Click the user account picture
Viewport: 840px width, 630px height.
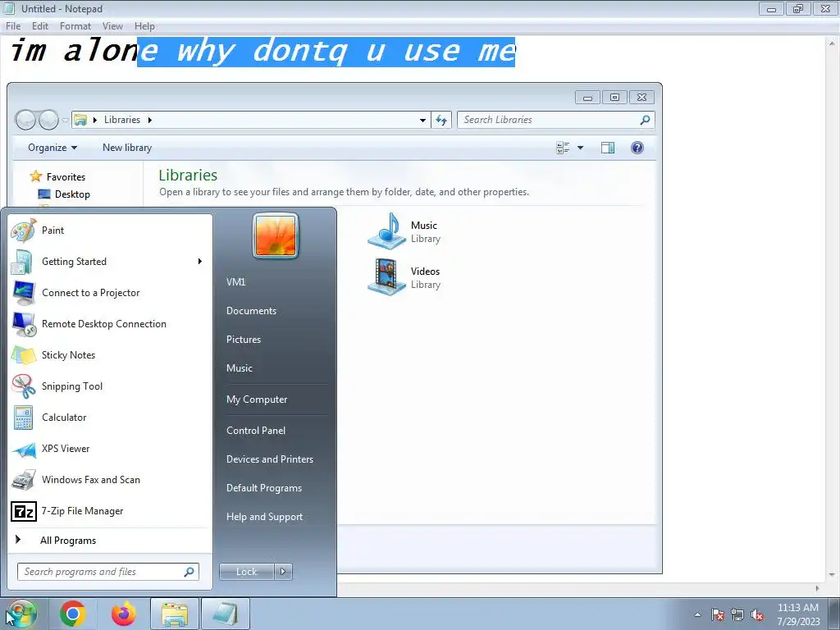pos(276,235)
